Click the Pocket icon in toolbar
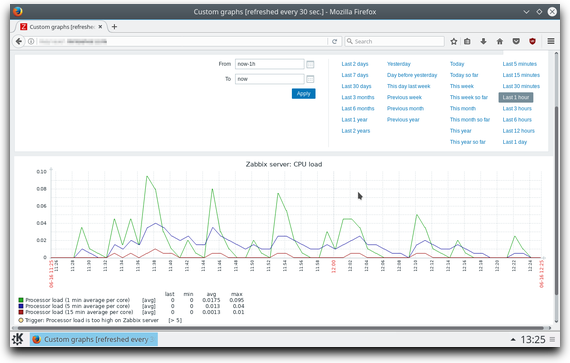 [x=516, y=41]
